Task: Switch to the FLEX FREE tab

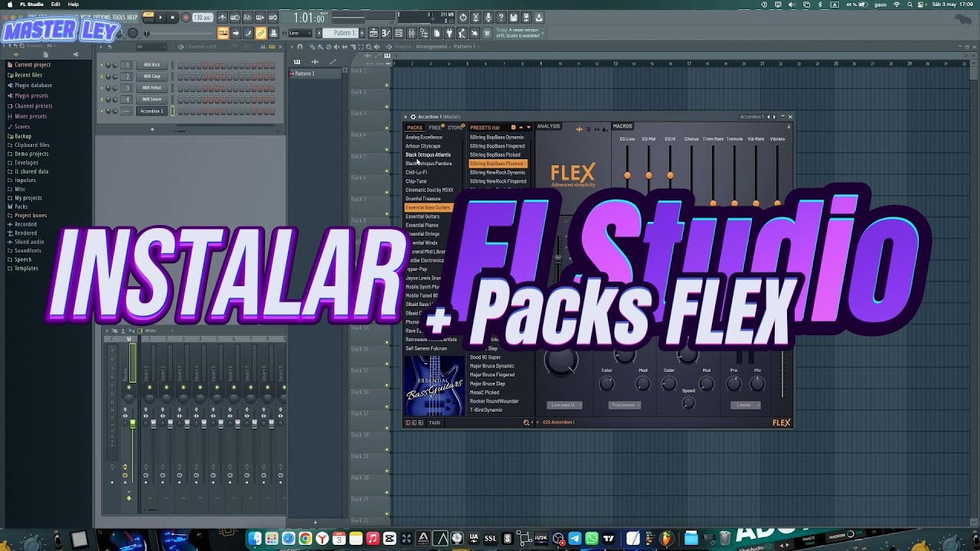Action: pos(435,127)
